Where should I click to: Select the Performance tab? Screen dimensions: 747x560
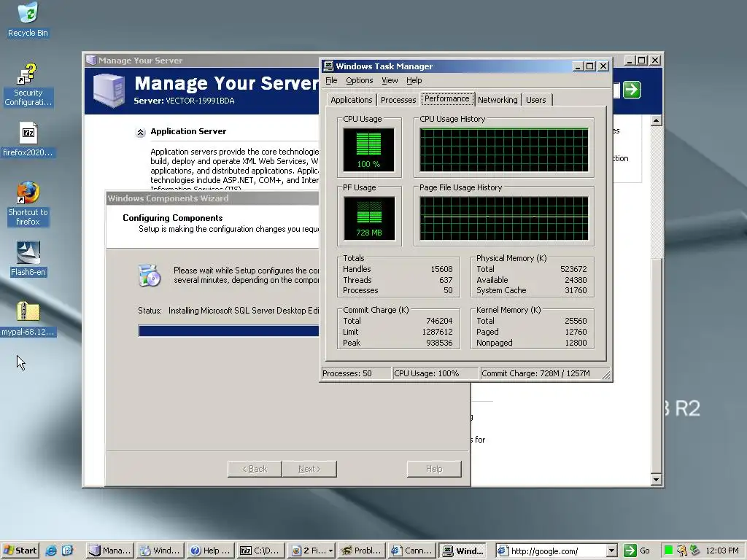[x=447, y=98]
